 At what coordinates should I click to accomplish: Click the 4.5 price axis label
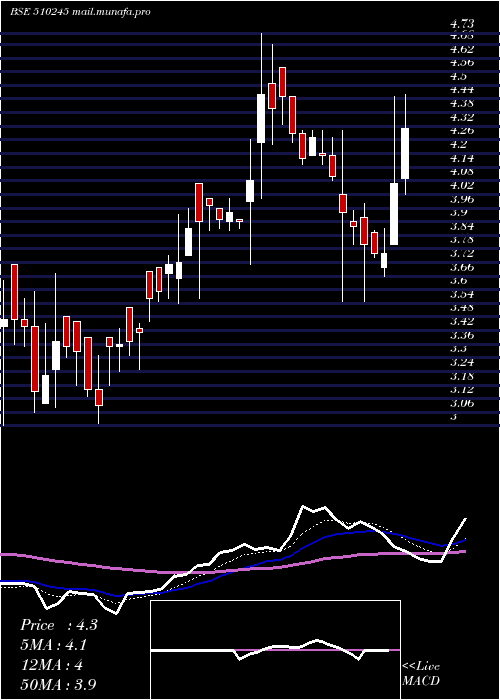pyautogui.click(x=458, y=76)
